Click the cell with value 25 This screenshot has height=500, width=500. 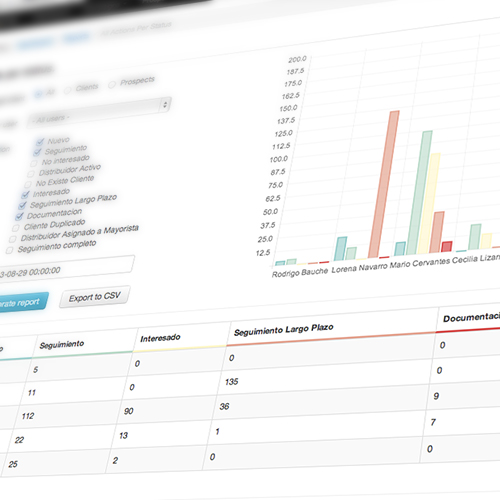coord(13,464)
